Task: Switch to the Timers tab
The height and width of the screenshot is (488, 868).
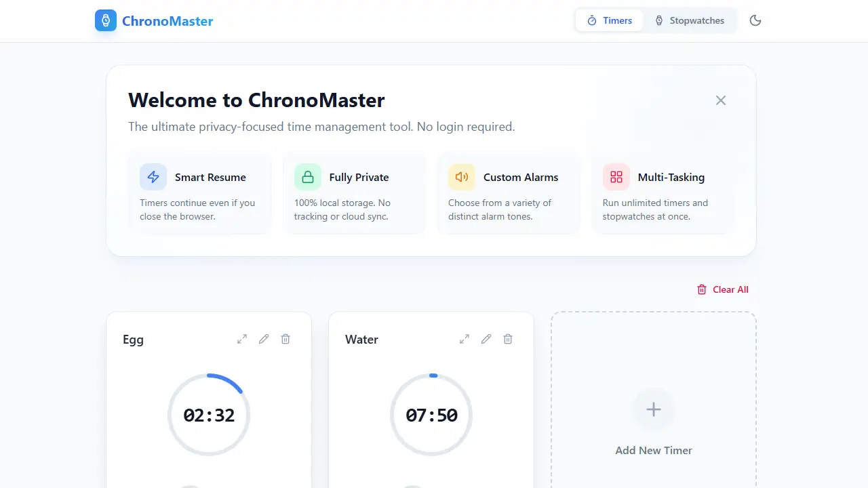Action: 609,20
